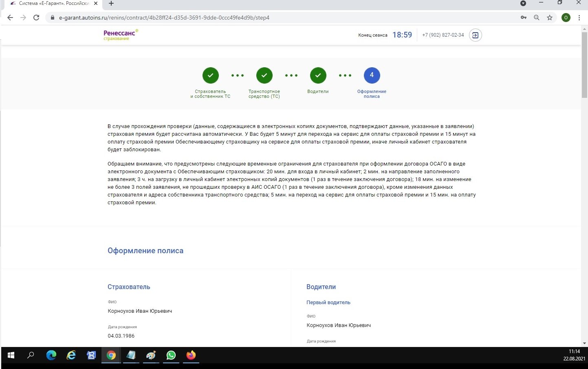Screen dimensions: 588x369
Task: Click step 4 Оформление полиса circle
Action: point(372,75)
